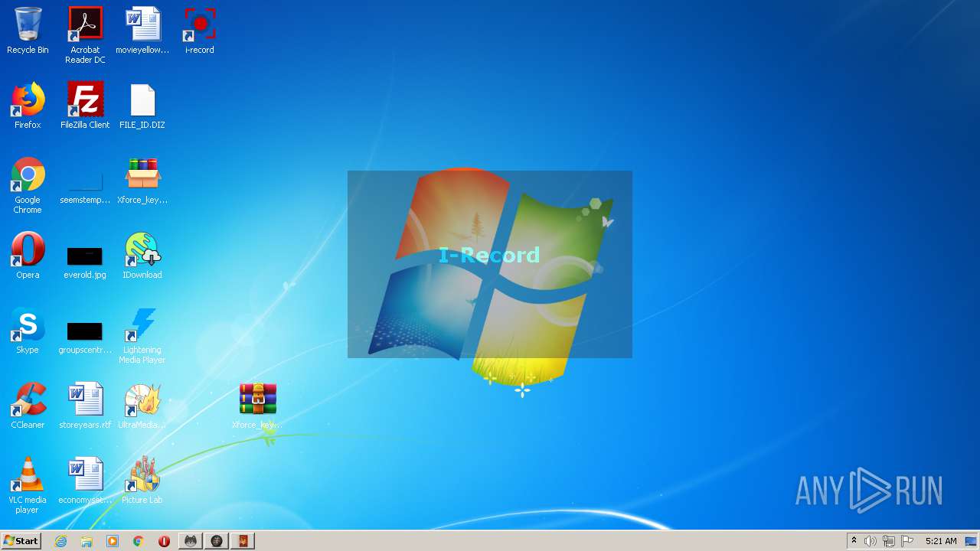Launch Windows Media Player from taskbar
The width and height of the screenshot is (980, 551).
click(x=113, y=541)
